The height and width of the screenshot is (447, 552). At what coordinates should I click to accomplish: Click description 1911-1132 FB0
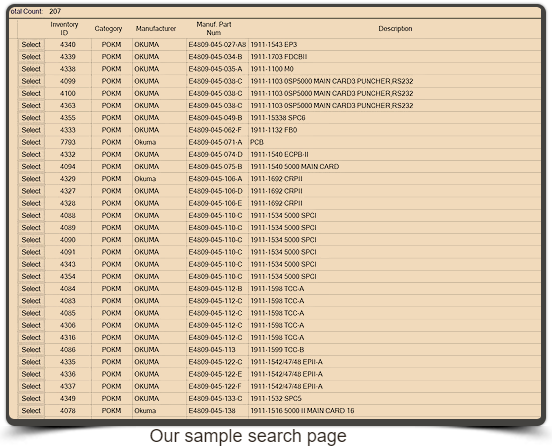[x=274, y=130]
